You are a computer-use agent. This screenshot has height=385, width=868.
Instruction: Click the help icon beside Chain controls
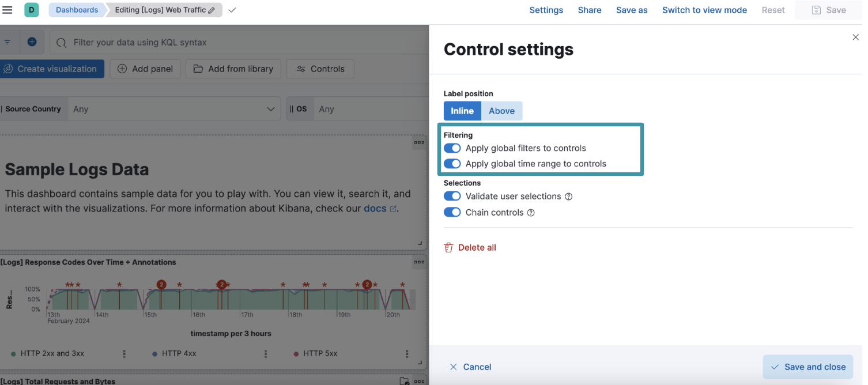530,212
